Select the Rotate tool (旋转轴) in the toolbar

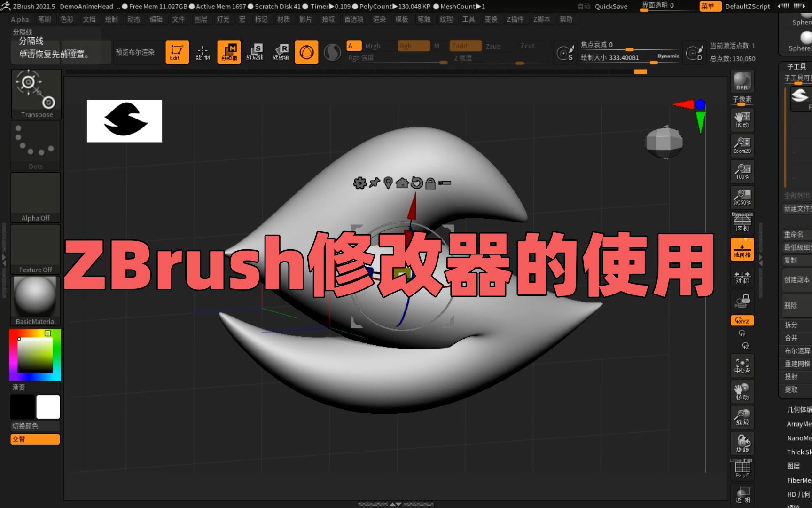click(282, 52)
